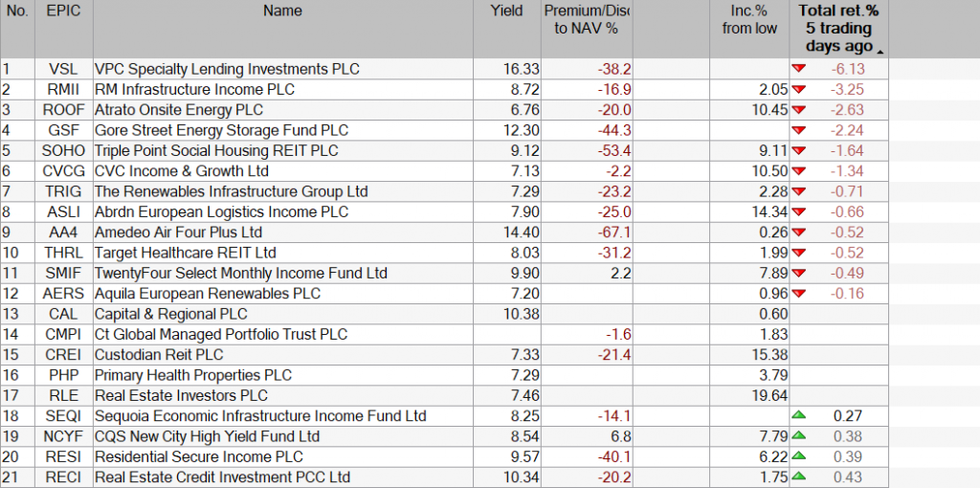Viewport: 980px width, 488px height.
Task: Sort by the Name column header
Action: tap(282, 30)
